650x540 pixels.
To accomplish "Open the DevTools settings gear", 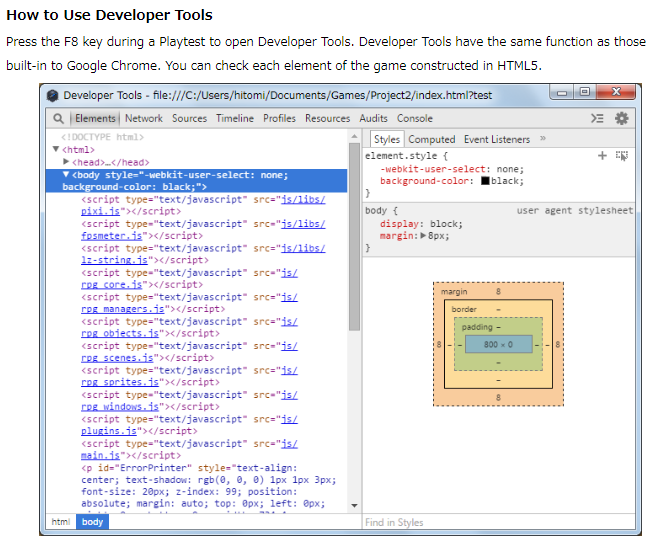I will 622,118.
